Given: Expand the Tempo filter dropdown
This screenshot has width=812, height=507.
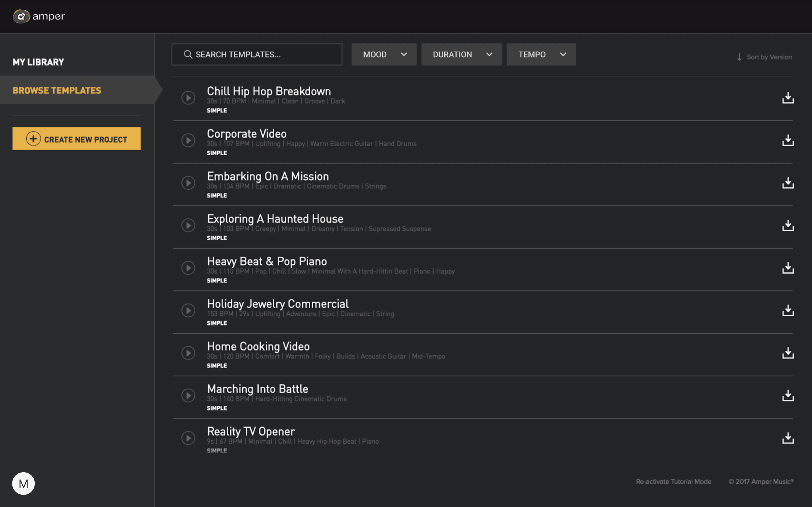Looking at the screenshot, I should coord(541,54).
